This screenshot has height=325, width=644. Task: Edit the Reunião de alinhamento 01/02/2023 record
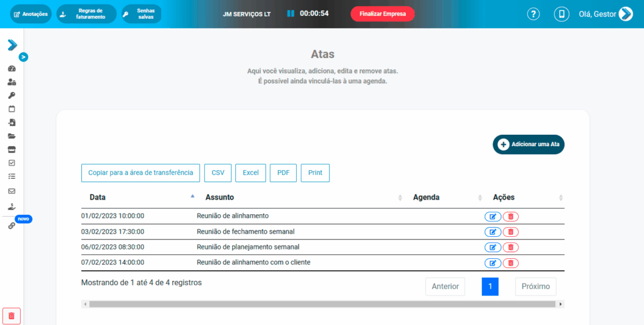(x=493, y=217)
